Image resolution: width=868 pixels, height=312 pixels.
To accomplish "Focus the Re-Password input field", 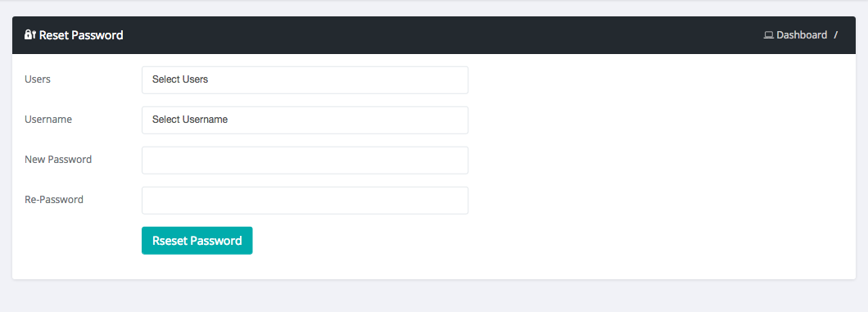I will pos(305,201).
